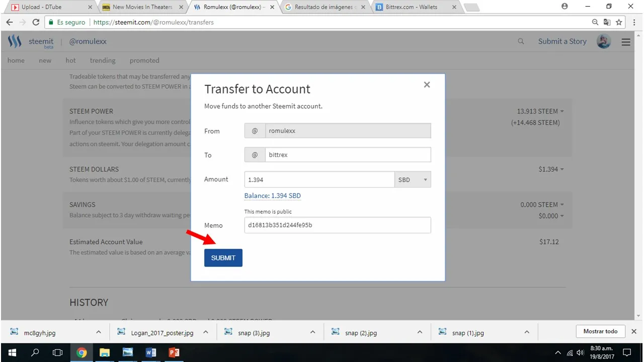Open a new Chrome tab button
This screenshot has width=644, height=362.
(471, 7)
